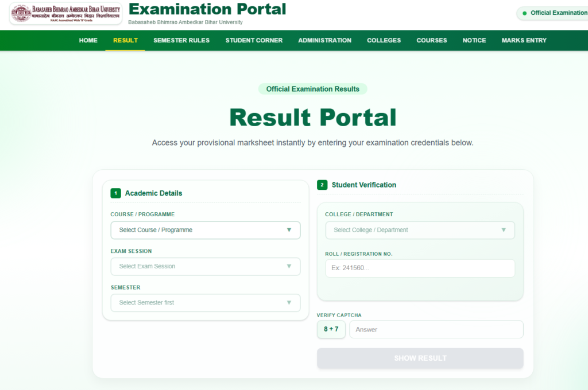The width and height of the screenshot is (588, 390).
Task: Click the university logo in the header
Action: (x=65, y=14)
